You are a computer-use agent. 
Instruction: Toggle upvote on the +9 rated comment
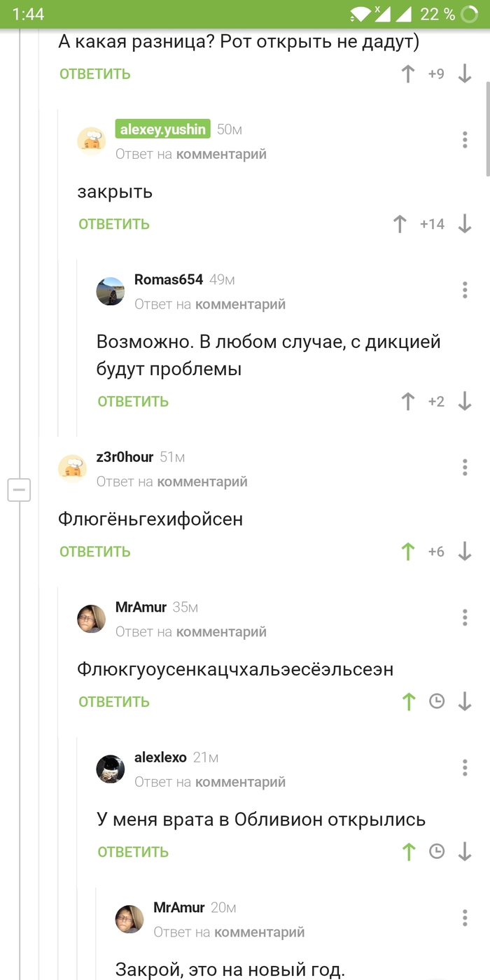pos(408,73)
